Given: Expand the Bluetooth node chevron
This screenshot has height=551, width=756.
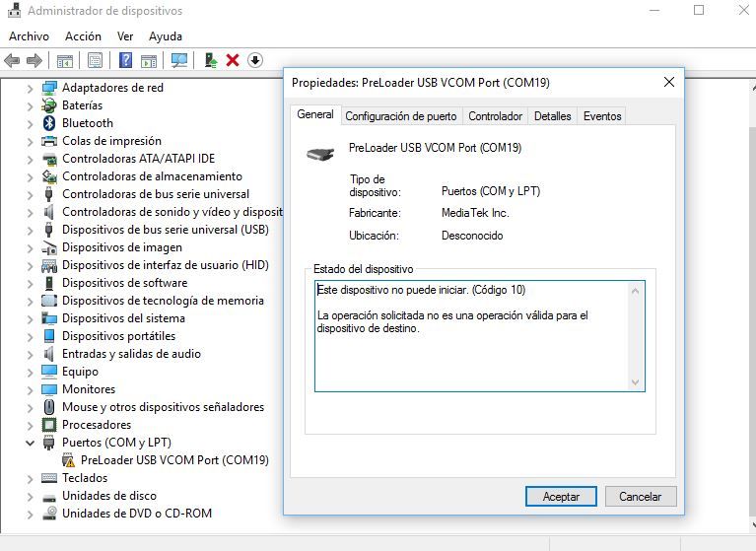Looking at the screenshot, I should pyautogui.click(x=30, y=124).
